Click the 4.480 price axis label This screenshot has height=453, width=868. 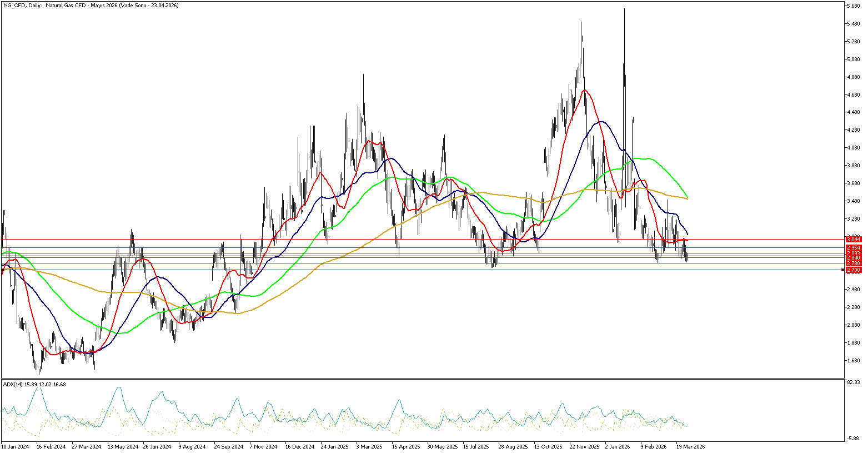(854, 112)
